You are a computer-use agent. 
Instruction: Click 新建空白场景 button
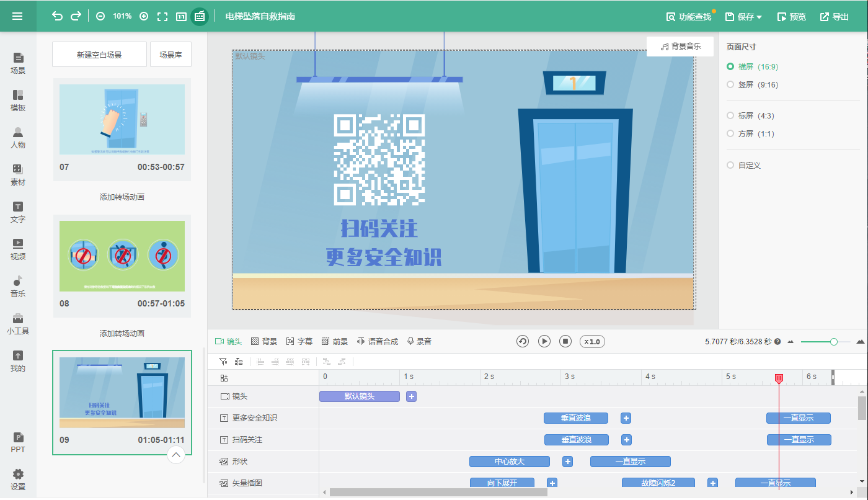click(99, 55)
